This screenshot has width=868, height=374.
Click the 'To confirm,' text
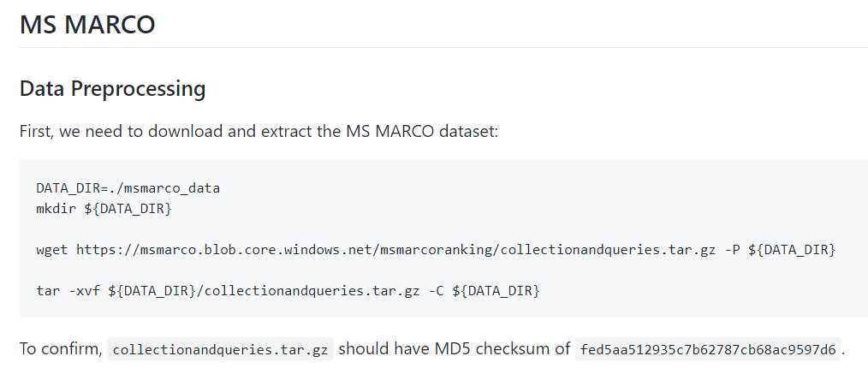[60, 349]
